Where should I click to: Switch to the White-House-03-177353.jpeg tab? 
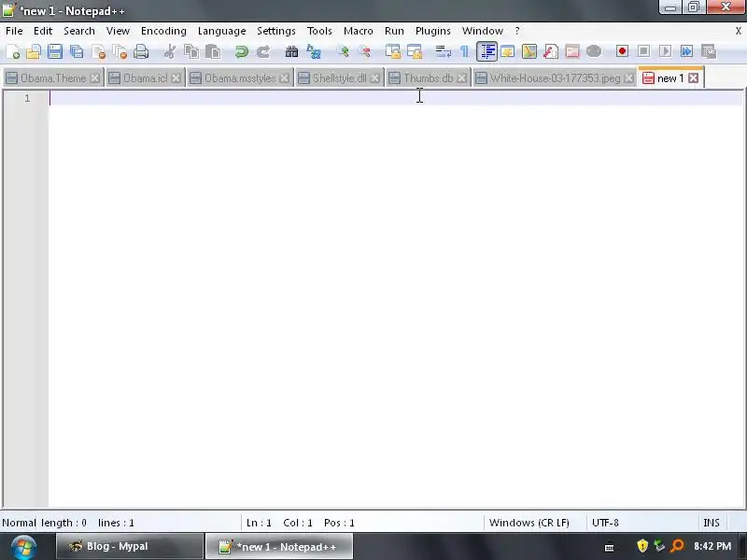pos(555,78)
